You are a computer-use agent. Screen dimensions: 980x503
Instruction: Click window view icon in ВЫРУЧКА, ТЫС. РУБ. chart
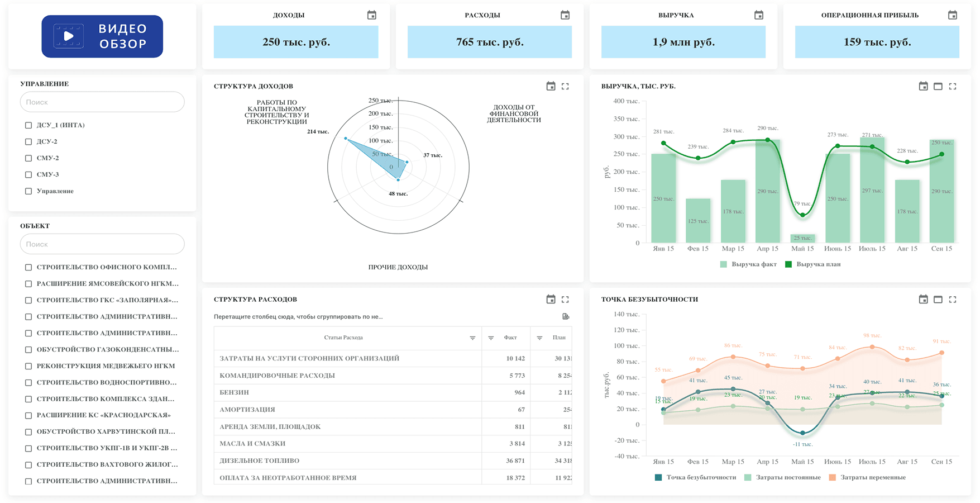938,86
